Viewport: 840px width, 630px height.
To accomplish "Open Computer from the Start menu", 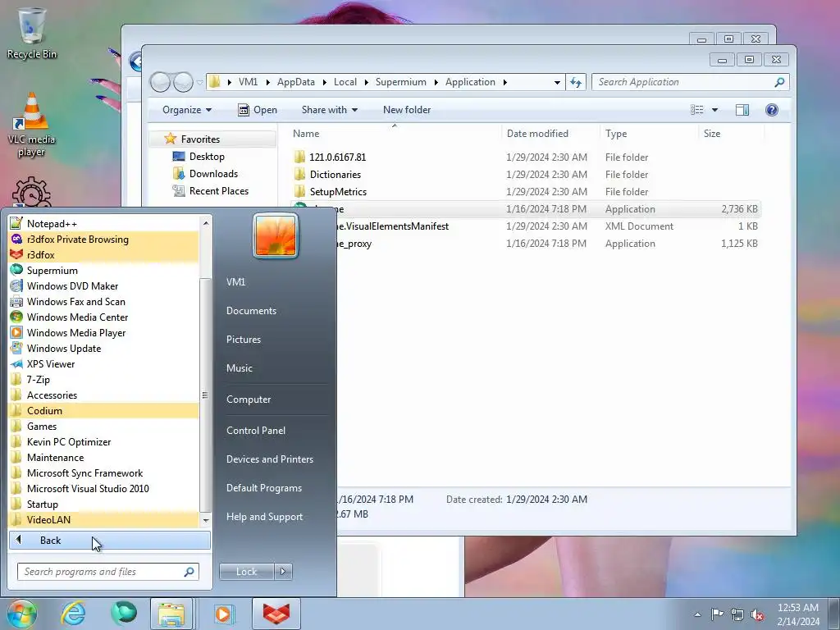I will click(x=249, y=399).
